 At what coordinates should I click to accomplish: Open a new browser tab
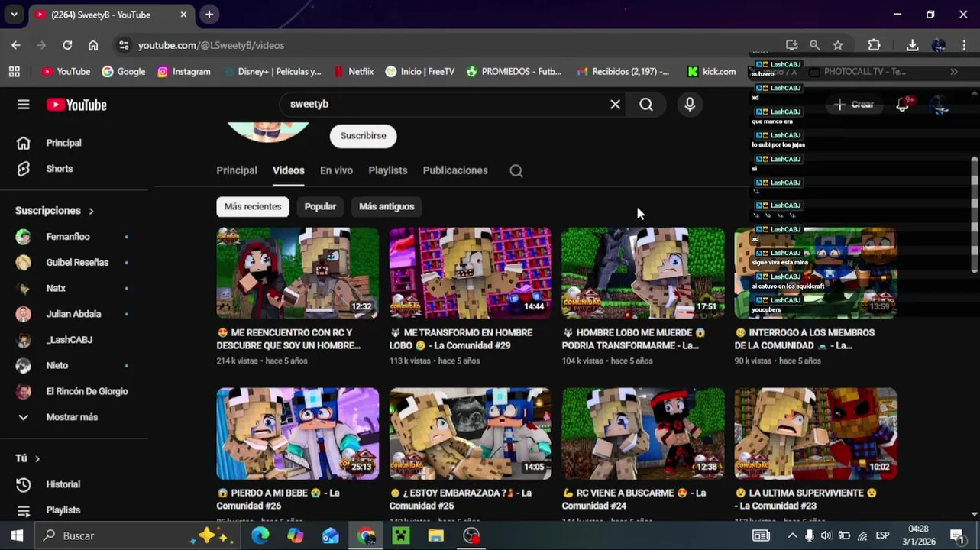pyautogui.click(x=209, y=15)
